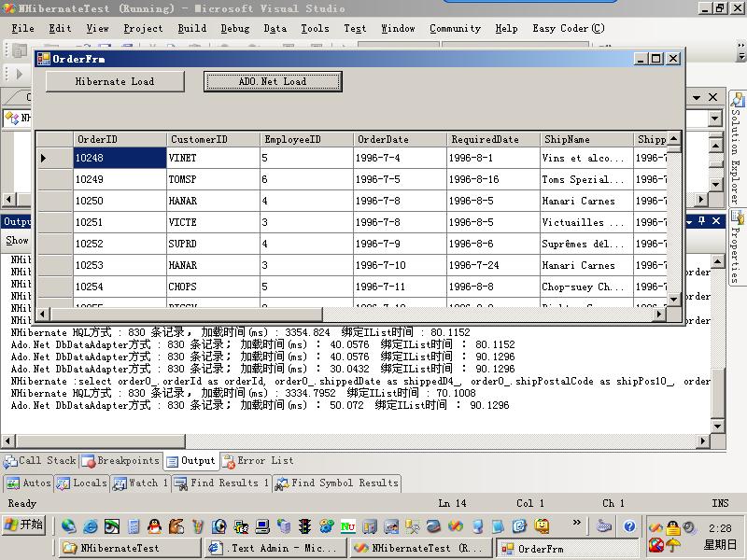Click the OrderFrm taskbar button

(567, 549)
